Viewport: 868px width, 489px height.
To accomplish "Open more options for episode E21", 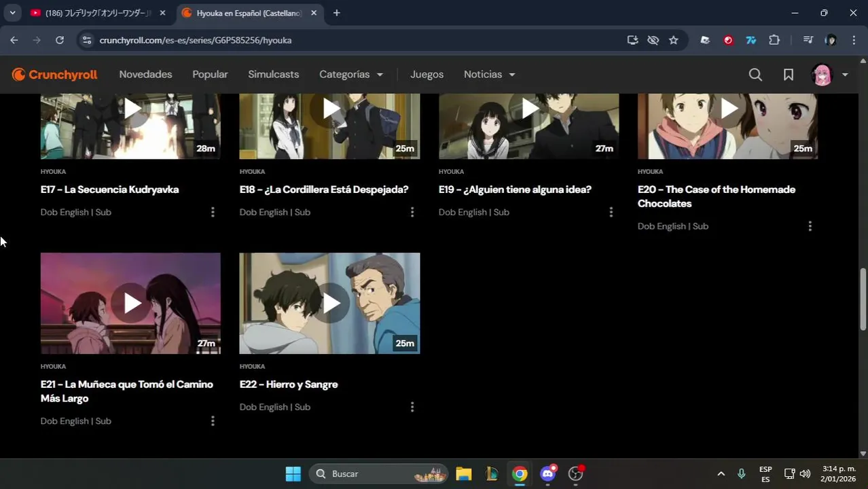I will coord(213,421).
